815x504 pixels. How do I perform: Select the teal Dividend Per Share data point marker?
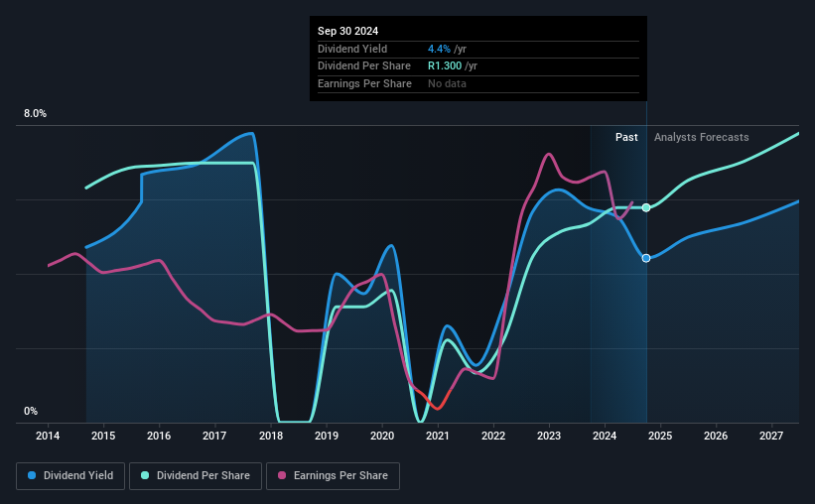point(646,207)
